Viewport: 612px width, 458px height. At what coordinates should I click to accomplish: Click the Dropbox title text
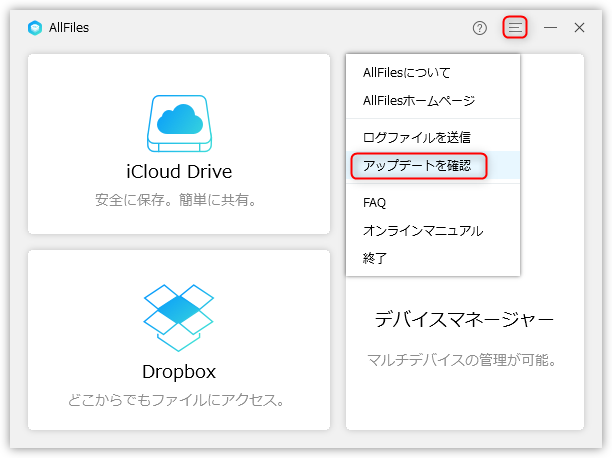179,372
